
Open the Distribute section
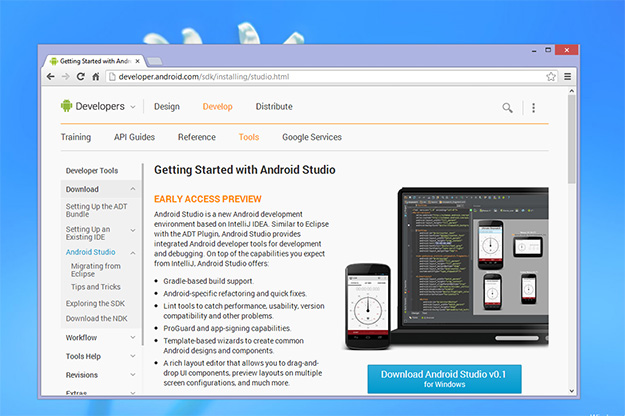coord(274,107)
